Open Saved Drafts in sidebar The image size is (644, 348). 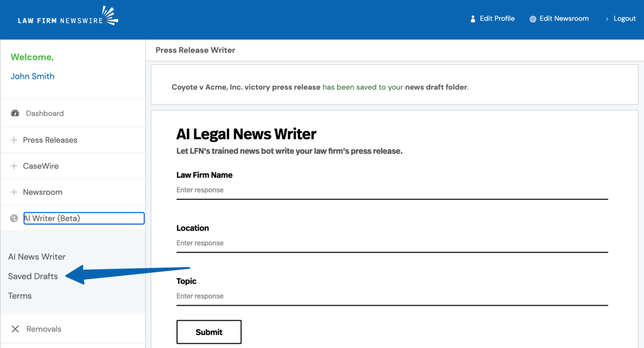pos(33,276)
